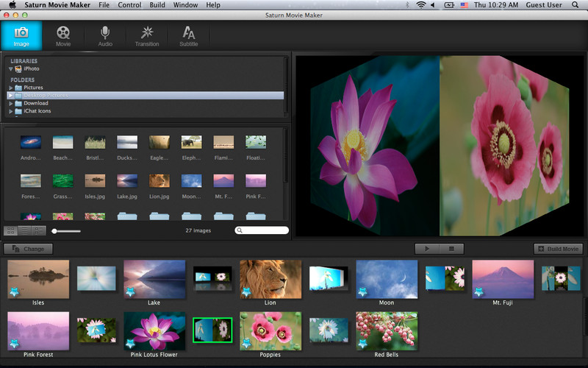
Task: Switch browser to detailed list view
Action: [38, 230]
